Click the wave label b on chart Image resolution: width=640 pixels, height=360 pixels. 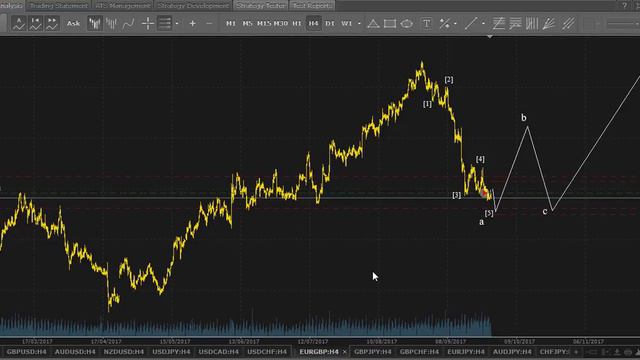tap(524, 118)
